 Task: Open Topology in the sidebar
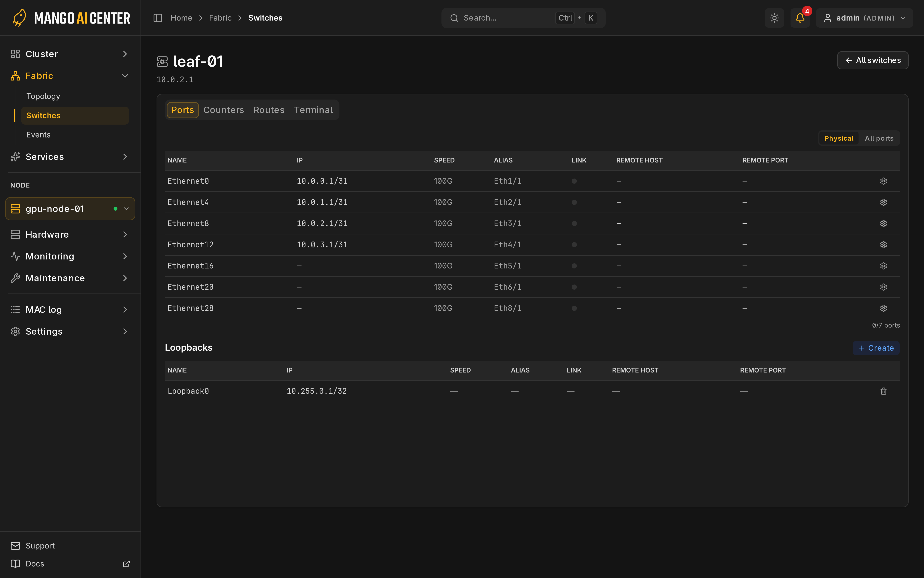[75, 96]
